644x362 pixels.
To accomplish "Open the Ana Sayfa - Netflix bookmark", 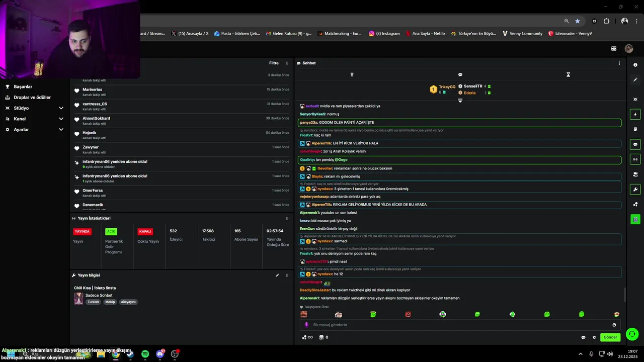I will (x=425, y=34).
